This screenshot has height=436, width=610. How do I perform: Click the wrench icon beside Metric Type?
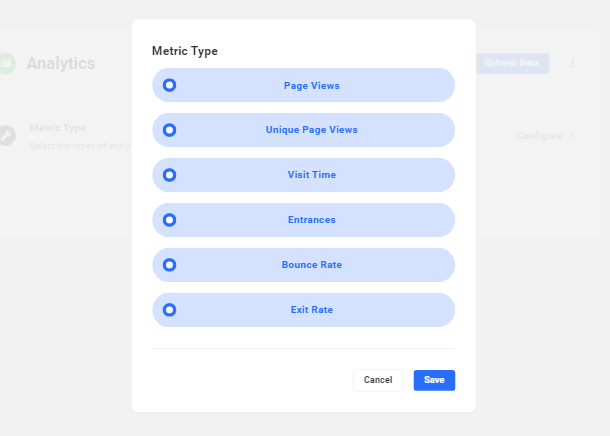pyautogui.click(x=8, y=135)
